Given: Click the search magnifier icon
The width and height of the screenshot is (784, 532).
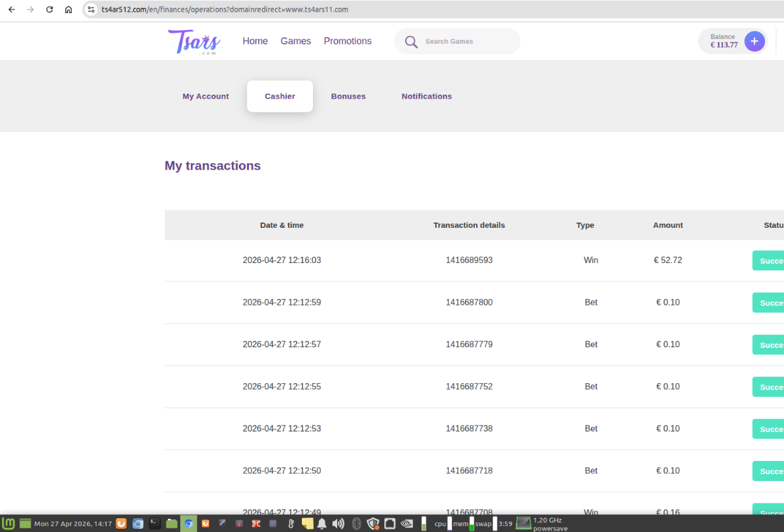Looking at the screenshot, I should [x=411, y=42].
